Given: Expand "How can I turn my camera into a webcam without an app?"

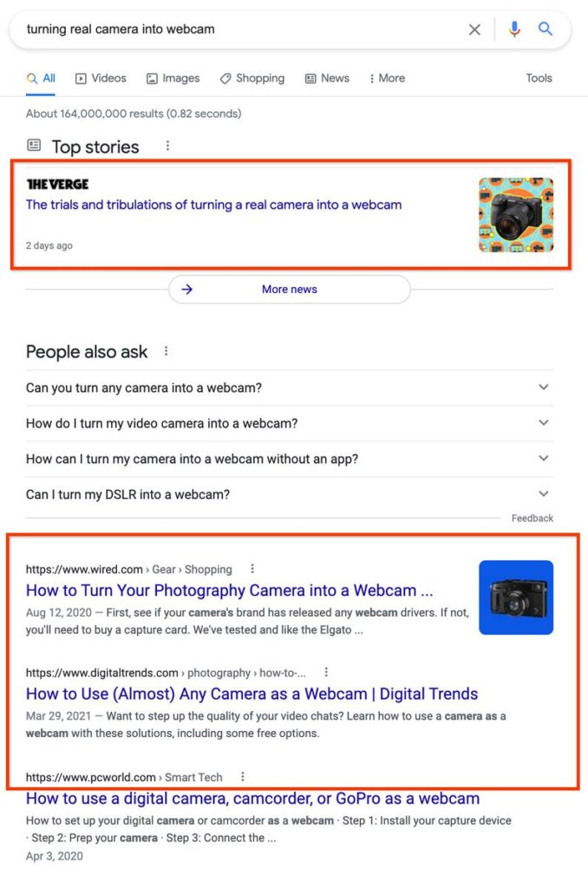Looking at the screenshot, I should point(290,460).
